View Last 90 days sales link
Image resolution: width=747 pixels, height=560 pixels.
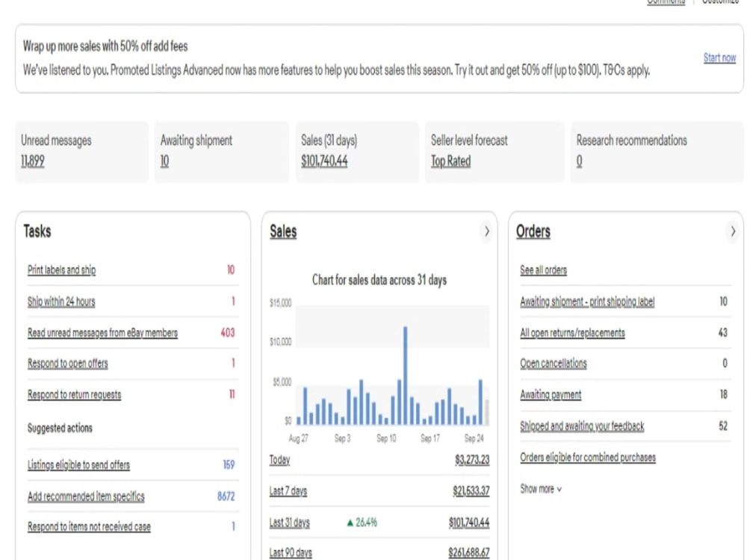pyautogui.click(x=291, y=553)
